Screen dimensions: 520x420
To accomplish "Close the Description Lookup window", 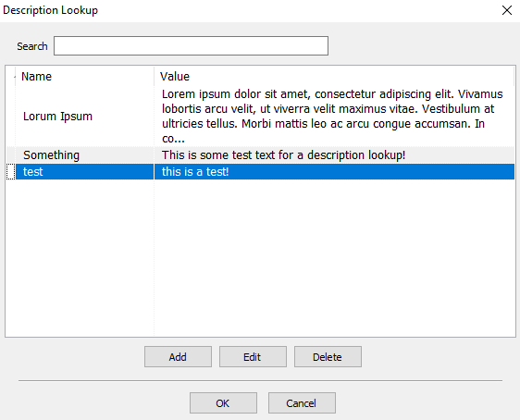I will (507, 10).
